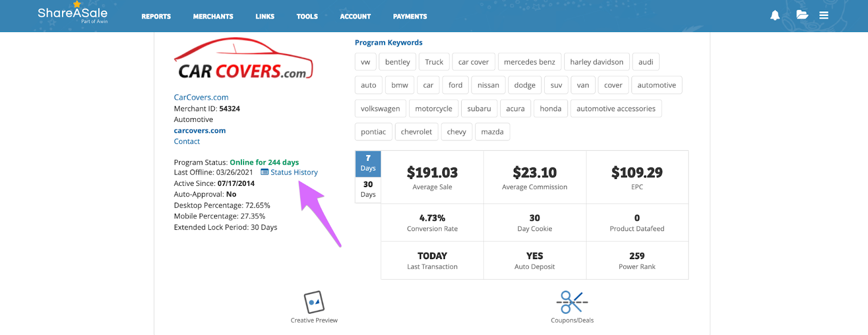The image size is (868, 335).
Task: Open the Payments menu
Action: point(410,16)
